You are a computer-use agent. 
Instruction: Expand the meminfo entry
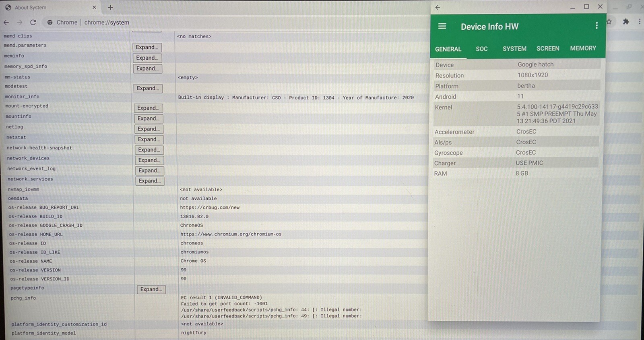(147, 58)
